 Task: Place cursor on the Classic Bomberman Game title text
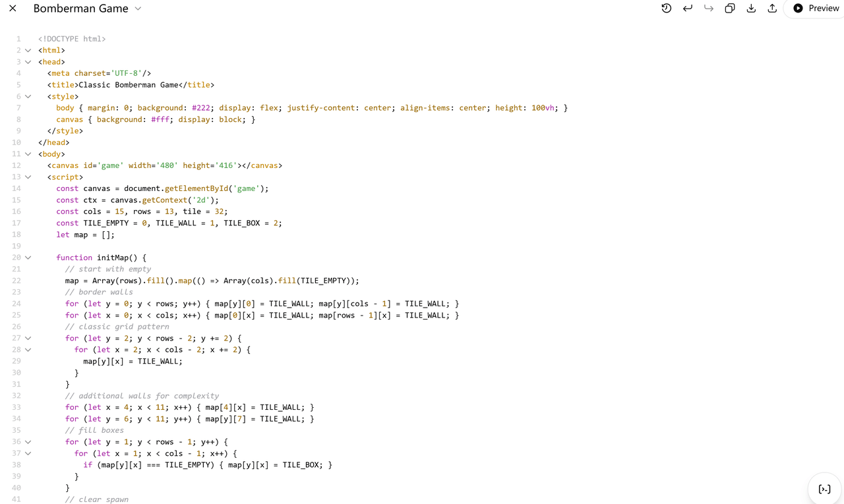pyautogui.click(x=129, y=85)
